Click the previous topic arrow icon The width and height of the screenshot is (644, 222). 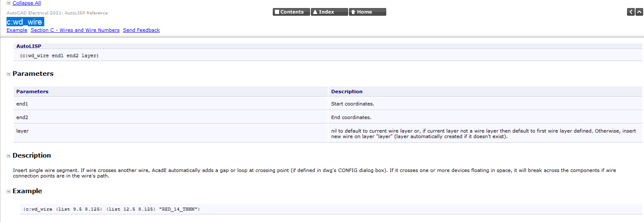tap(630, 12)
